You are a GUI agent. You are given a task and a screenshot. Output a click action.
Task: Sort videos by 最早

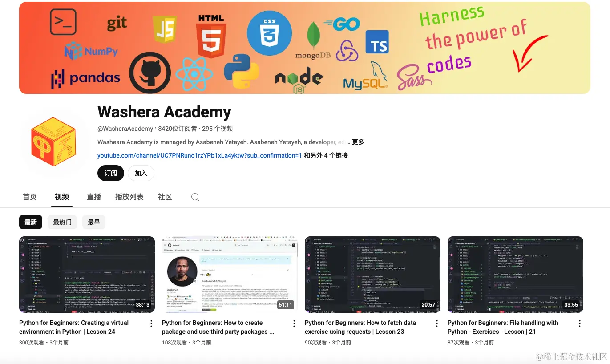(x=94, y=222)
